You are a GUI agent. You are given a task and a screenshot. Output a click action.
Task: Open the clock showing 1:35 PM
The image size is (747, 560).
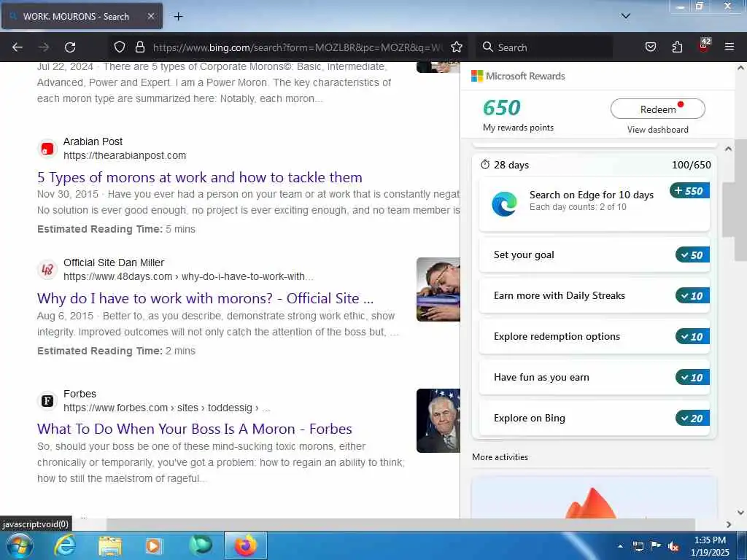click(710, 546)
